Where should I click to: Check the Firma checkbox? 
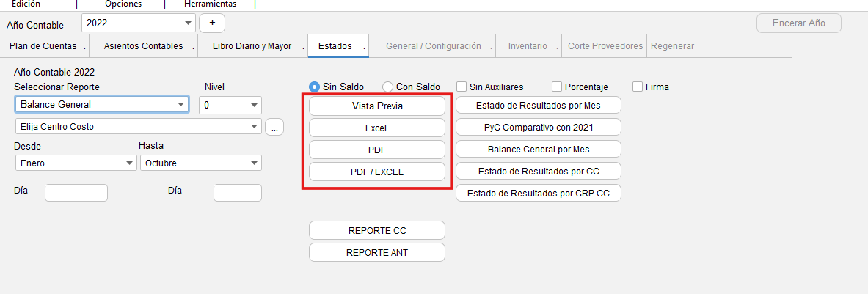click(638, 87)
